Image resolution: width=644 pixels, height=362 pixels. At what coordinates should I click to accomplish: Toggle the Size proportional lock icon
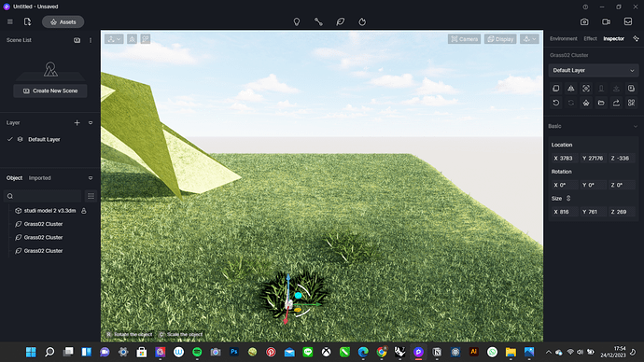(x=568, y=198)
